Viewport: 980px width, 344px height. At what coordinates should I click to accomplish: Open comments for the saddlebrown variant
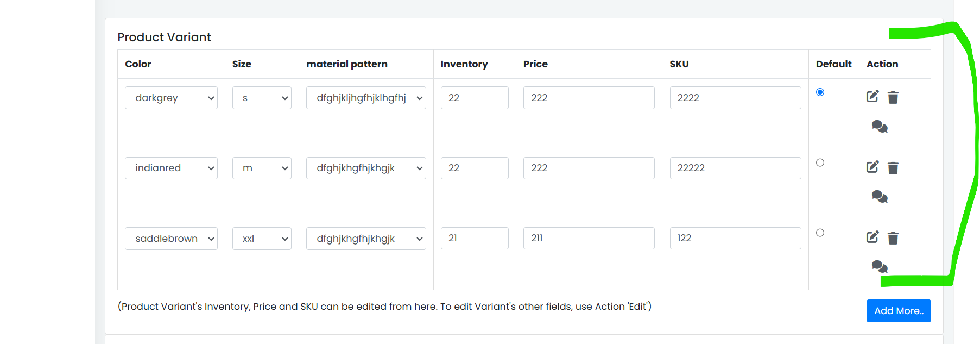(x=880, y=267)
